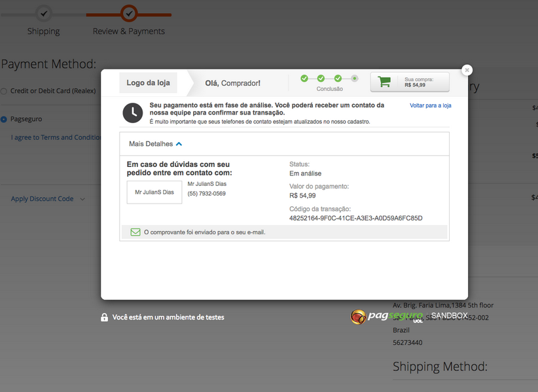The width and height of the screenshot is (538, 392).
Task: Click the transaction code 48252164-9F0C-41CE-A3E3-A0D59A6FC85D
Action: coord(356,218)
